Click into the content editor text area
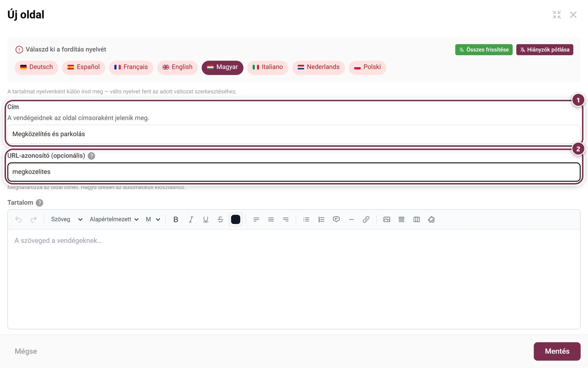Viewport: 588px width, 368px height. tap(294, 279)
